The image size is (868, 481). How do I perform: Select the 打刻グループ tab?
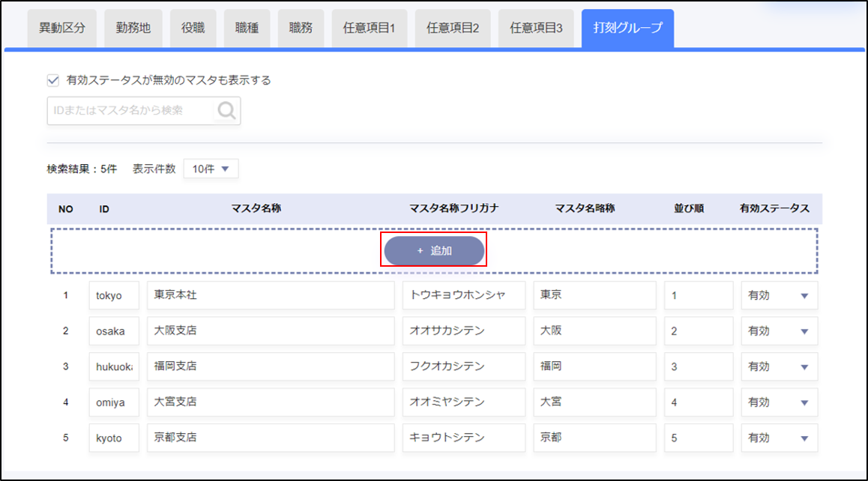pyautogui.click(x=627, y=28)
